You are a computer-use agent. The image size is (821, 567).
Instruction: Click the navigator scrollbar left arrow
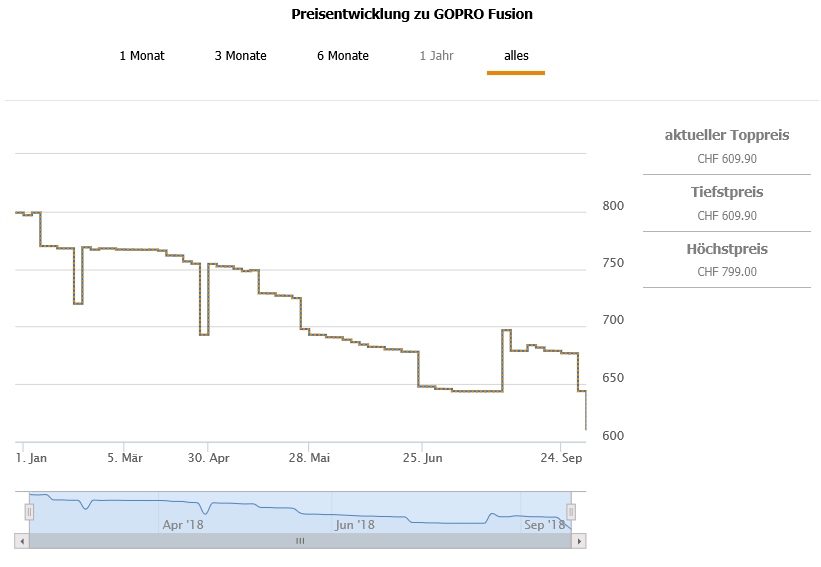pos(22,541)
